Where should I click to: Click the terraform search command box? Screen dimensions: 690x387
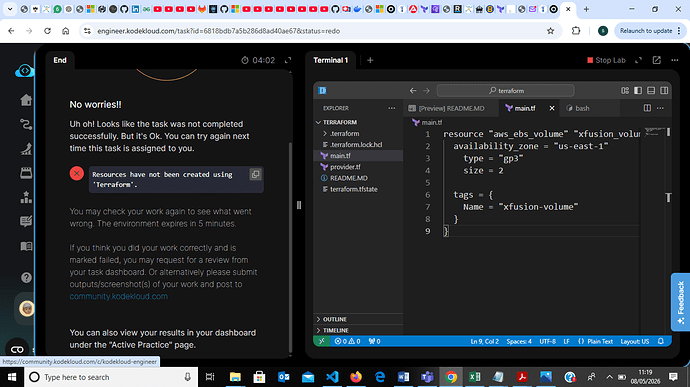505,91
